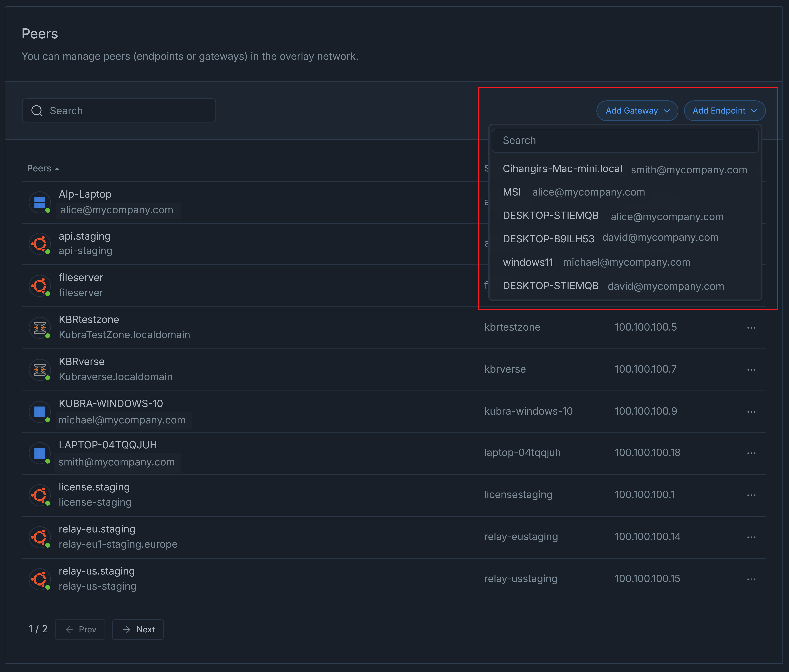Click the gateway icon for KBRverse

[x=40, y=370]
